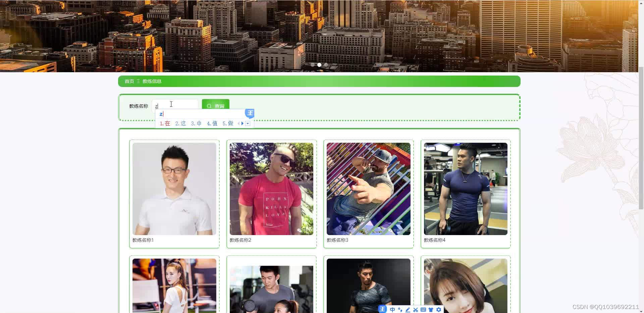
Task: Click the 教练信息 breadcrumb item
Action: (x=152, y=81)
